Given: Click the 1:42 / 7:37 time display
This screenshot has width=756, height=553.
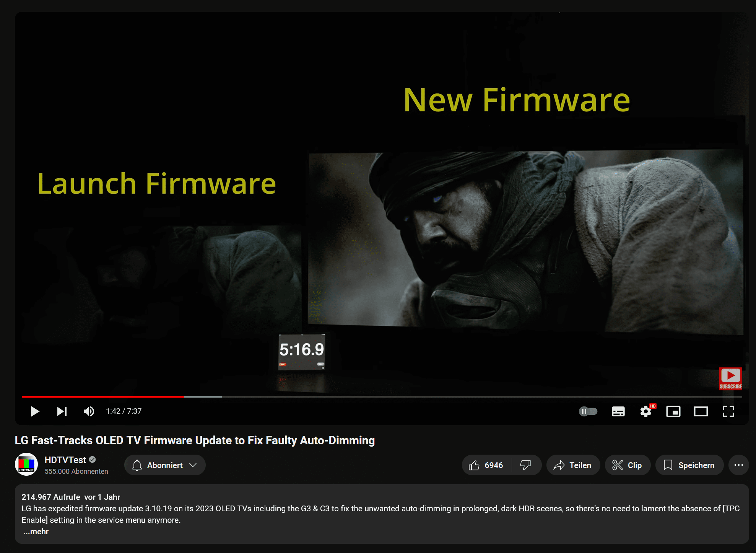Looking at the screenshot, I should point(124,411).
